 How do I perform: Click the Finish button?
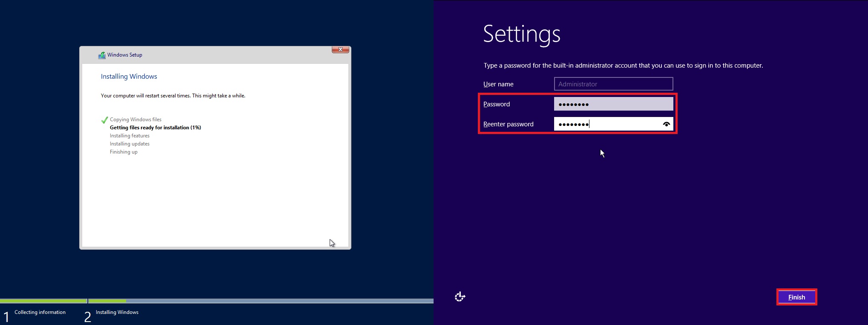[x=796, y=297]
